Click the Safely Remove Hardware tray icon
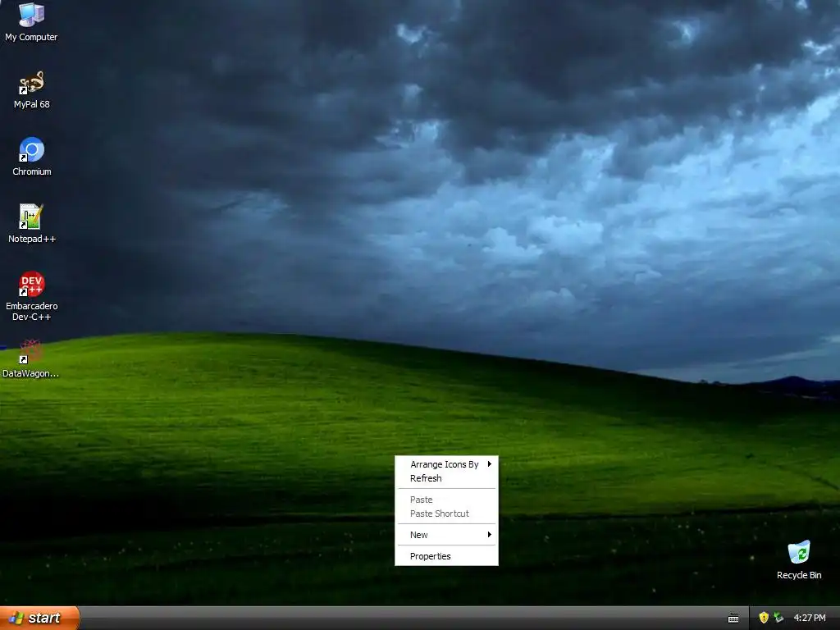This screenshot has height=630, width=840. pyautogui.click(x=778, y=618)
